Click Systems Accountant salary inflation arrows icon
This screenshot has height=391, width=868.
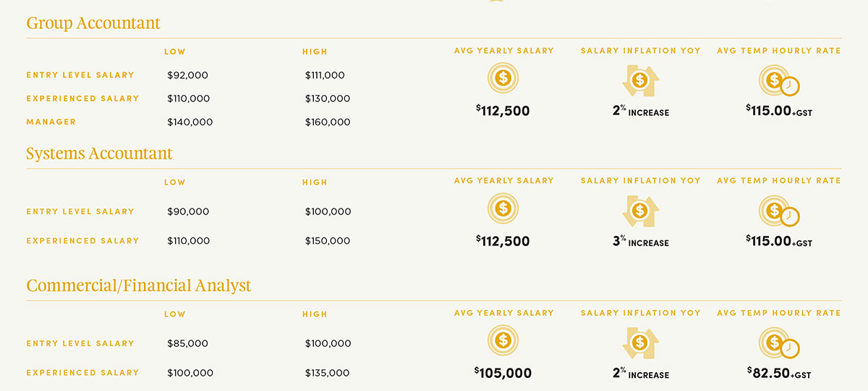pyautogui.click(x=640, y=211)
